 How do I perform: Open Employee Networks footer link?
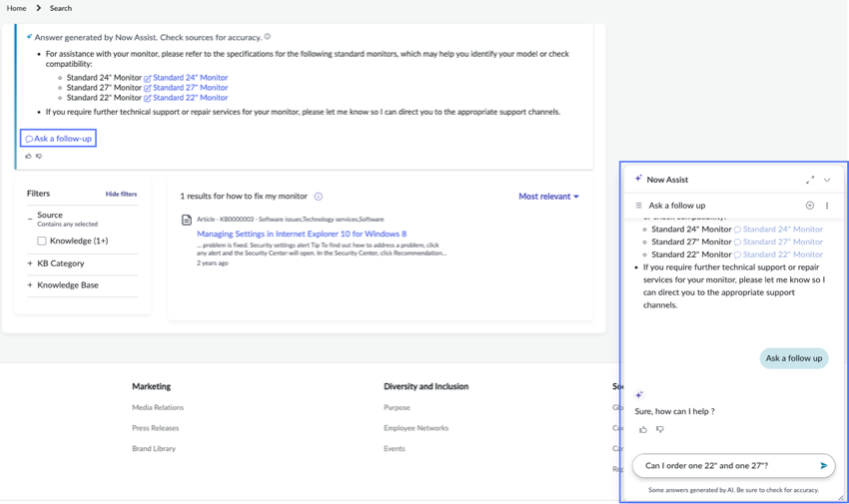coord(416,428)
